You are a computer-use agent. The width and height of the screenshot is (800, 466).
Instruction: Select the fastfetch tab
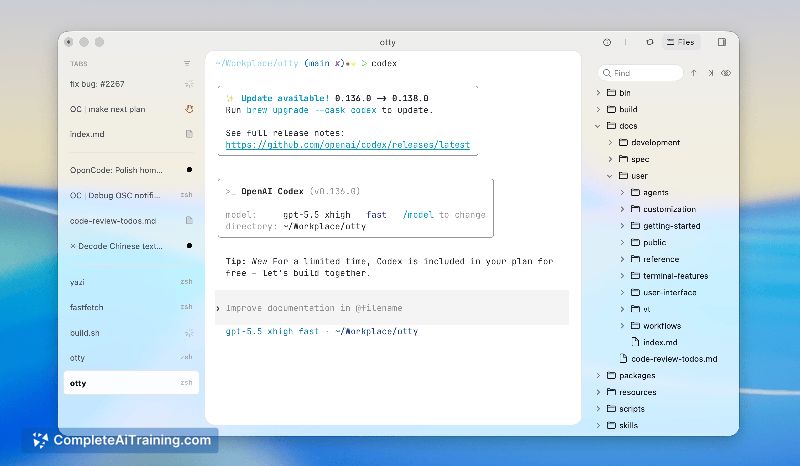[x=131, y=307]
